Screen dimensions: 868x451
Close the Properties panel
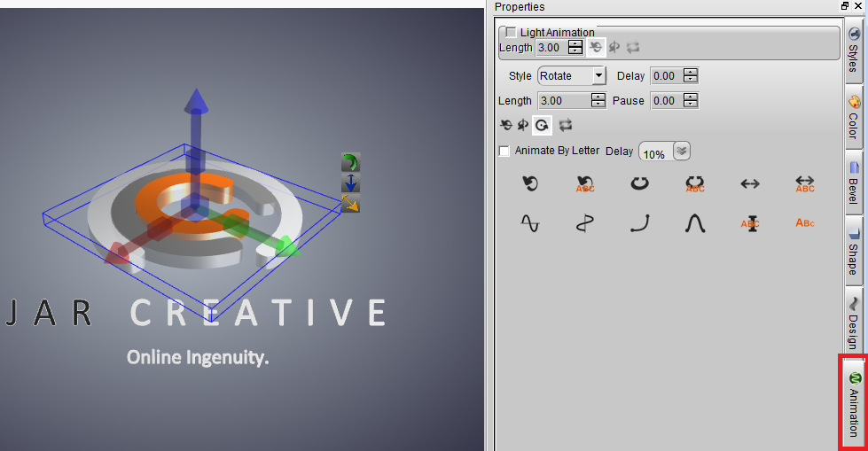[858, 6]
